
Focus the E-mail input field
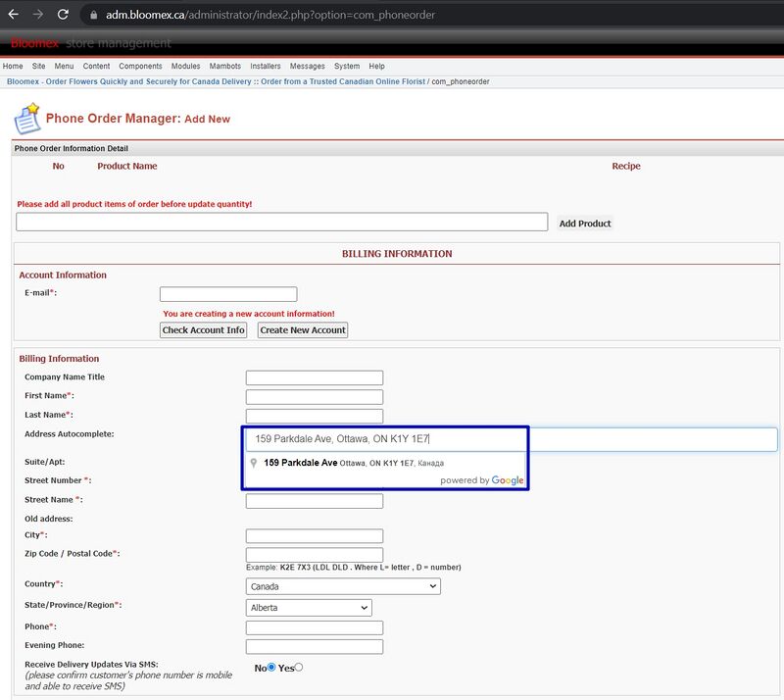(x=228, y=294)
